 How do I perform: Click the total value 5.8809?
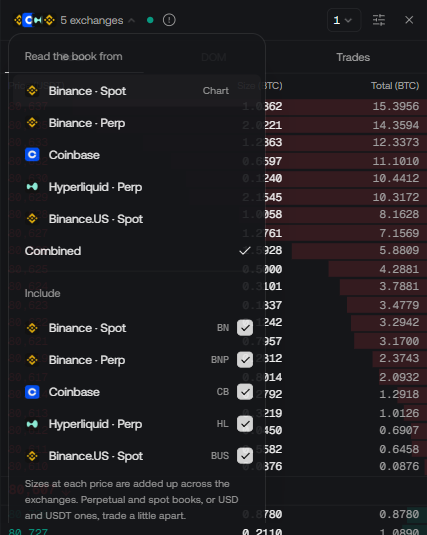[x=399, y=250]
